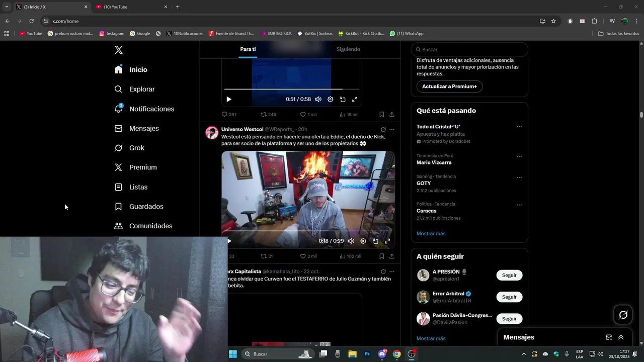Seek in Westcol video progress bar
The image size is (644, 362).
(308, 231)
